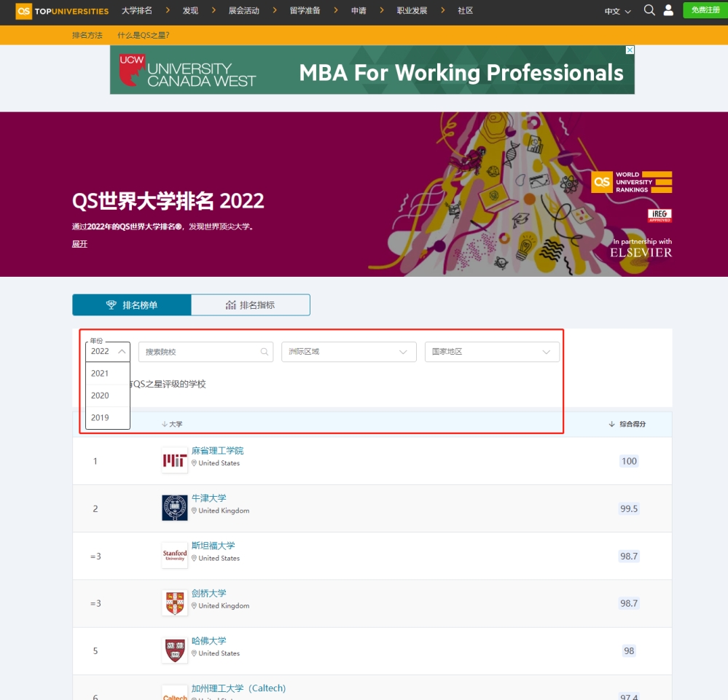
Task: Click the Cambridge University crest logo
Action: [x=175, y=603]
